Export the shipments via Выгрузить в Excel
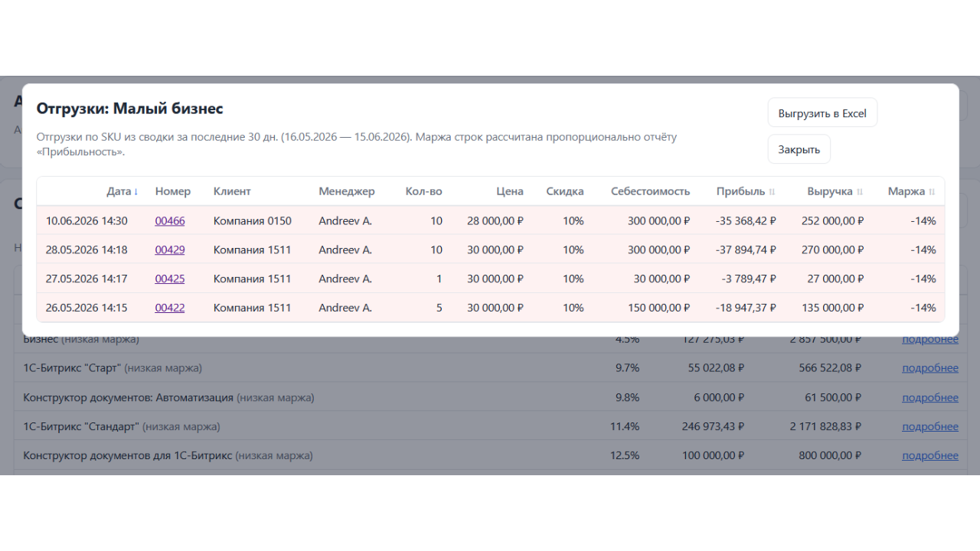 (822, 113)
